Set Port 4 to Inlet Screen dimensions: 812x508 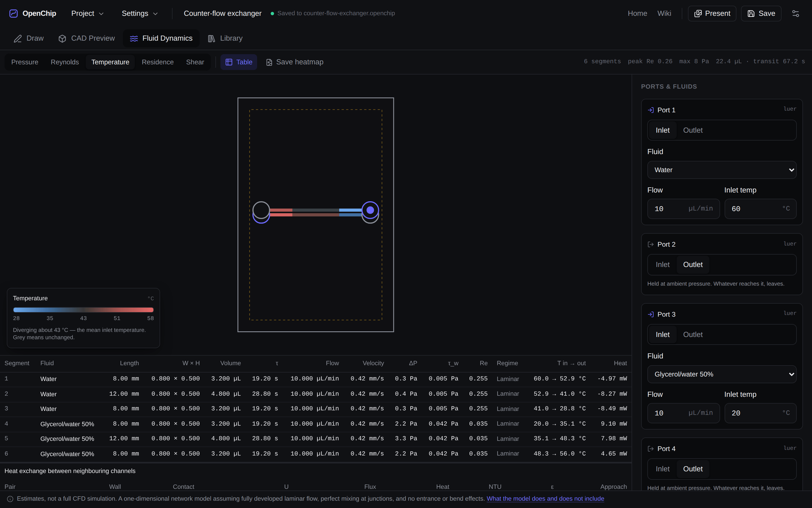coord(662,469)
